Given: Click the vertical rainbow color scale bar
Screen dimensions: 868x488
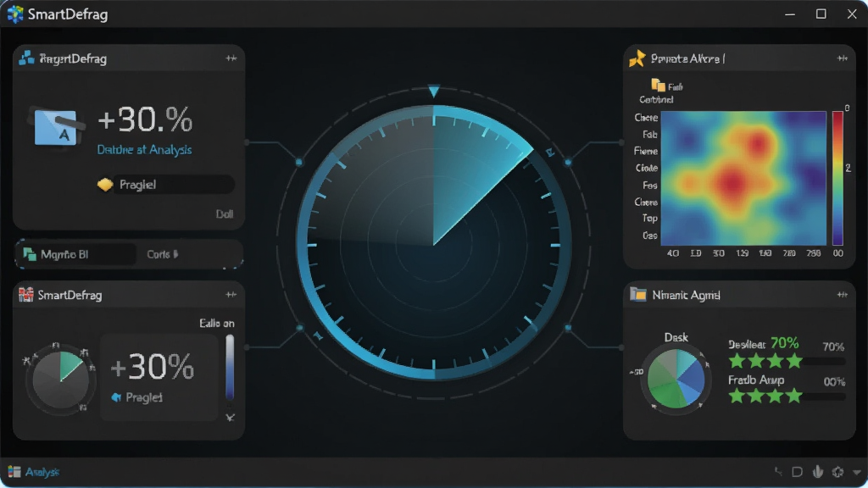Looking at the screenshot, I should (837, 178).
